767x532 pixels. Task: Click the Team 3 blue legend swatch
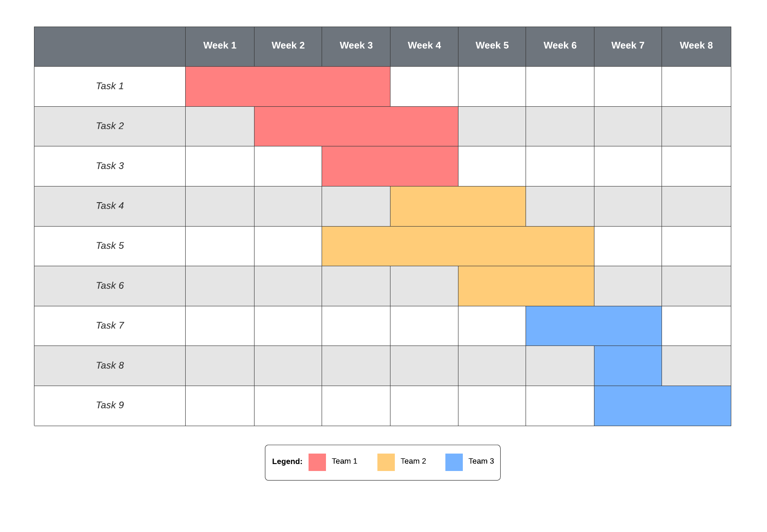tap(454, 462)
